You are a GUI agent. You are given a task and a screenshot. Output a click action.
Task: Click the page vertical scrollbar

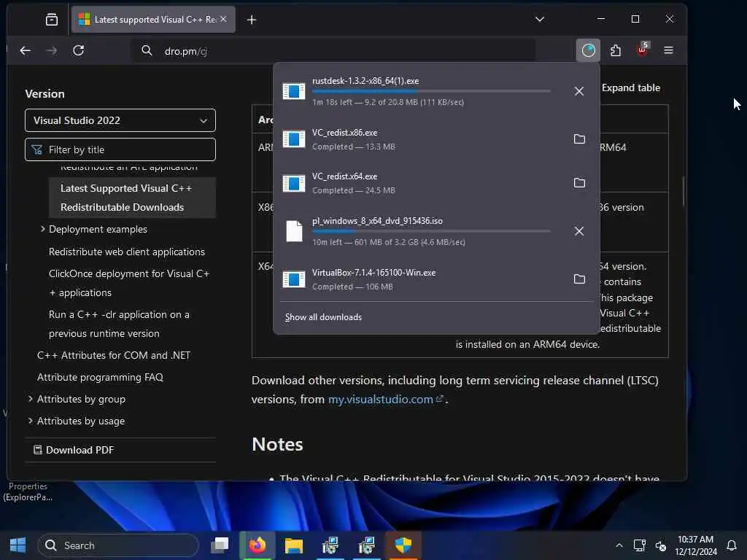[684, 192]
